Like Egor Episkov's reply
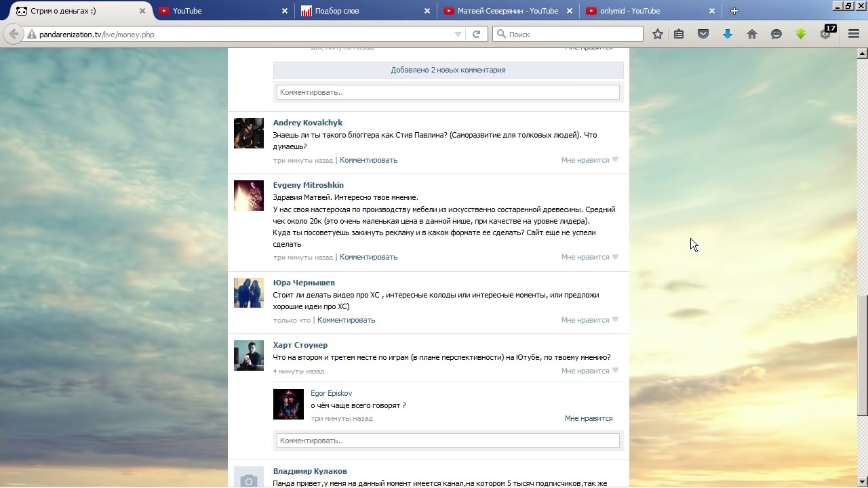 point(588,418)
